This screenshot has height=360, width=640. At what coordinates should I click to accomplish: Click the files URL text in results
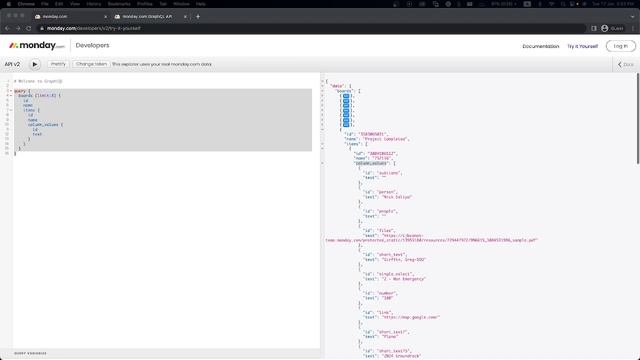pos(431,238)
